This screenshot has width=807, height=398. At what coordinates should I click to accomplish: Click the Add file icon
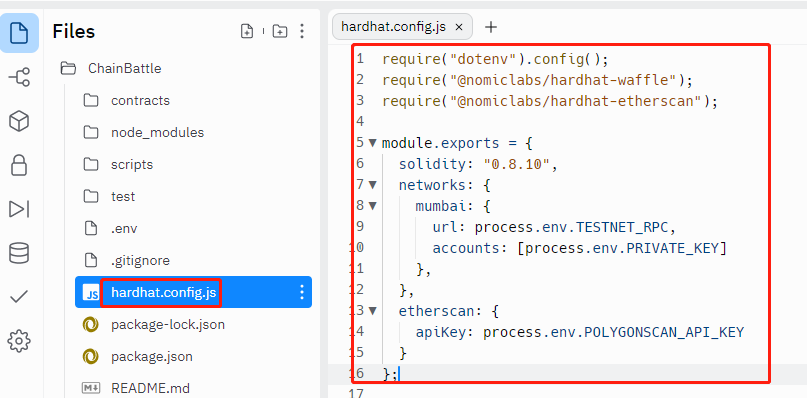click(247, 31)
